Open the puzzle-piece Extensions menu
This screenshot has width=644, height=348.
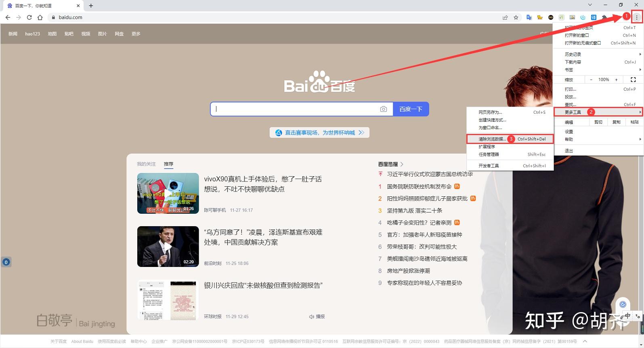tap(604, 17)
